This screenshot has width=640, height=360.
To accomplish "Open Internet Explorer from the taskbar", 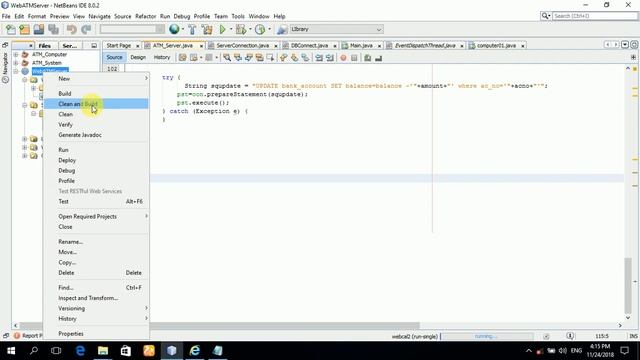I will [x=195, y=351].
